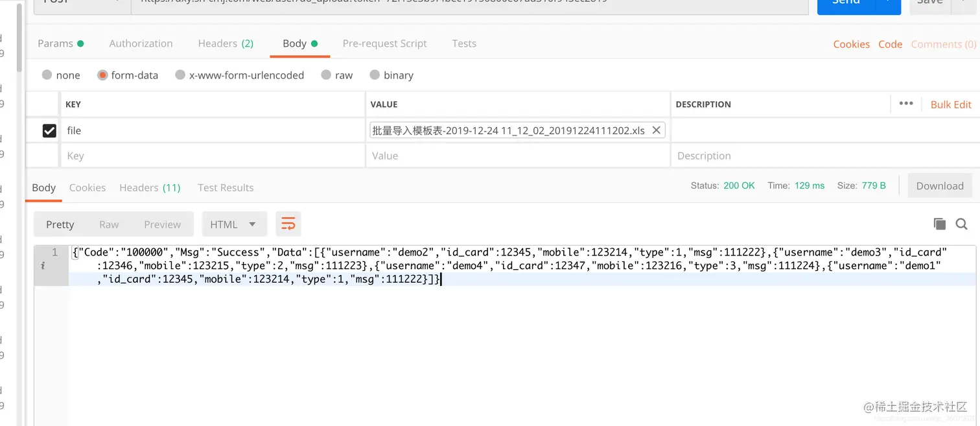The image size is (980, 426).
Task: Open the Pre-request Script tab
Action: (x=384, y=43)
